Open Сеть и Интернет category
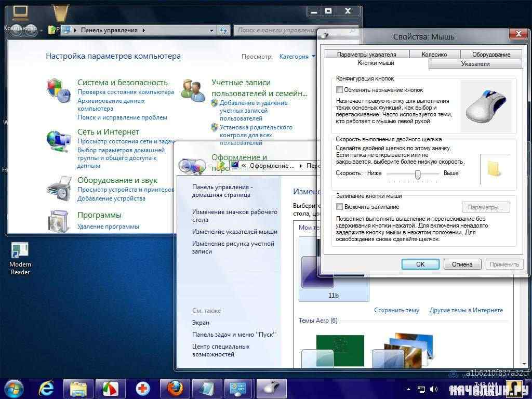 [108, 131]
